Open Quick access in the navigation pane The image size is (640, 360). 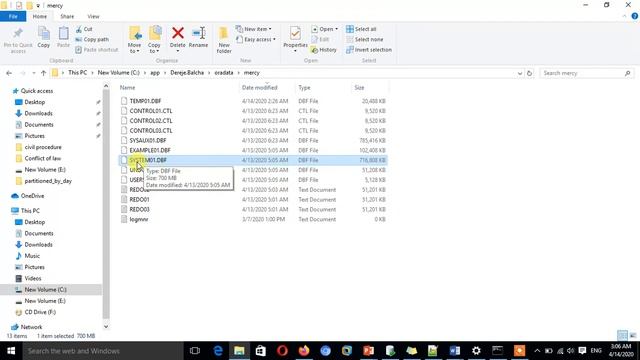coord(37,91)
